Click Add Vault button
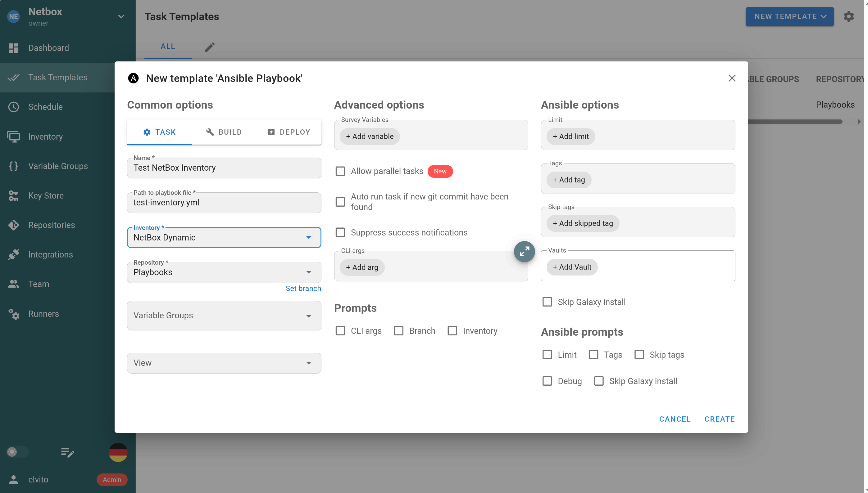868x493 pixels. tap(572, 267)
